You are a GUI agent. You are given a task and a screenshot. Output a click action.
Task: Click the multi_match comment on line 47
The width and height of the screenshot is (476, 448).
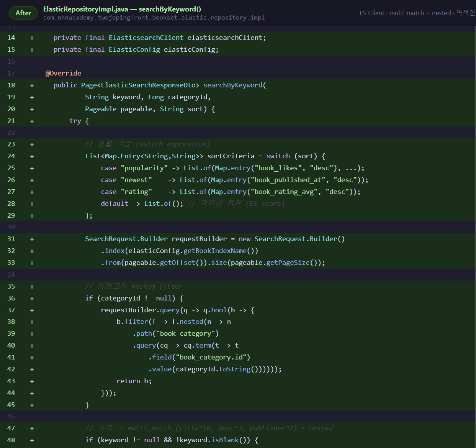click(x=209, y=428)
